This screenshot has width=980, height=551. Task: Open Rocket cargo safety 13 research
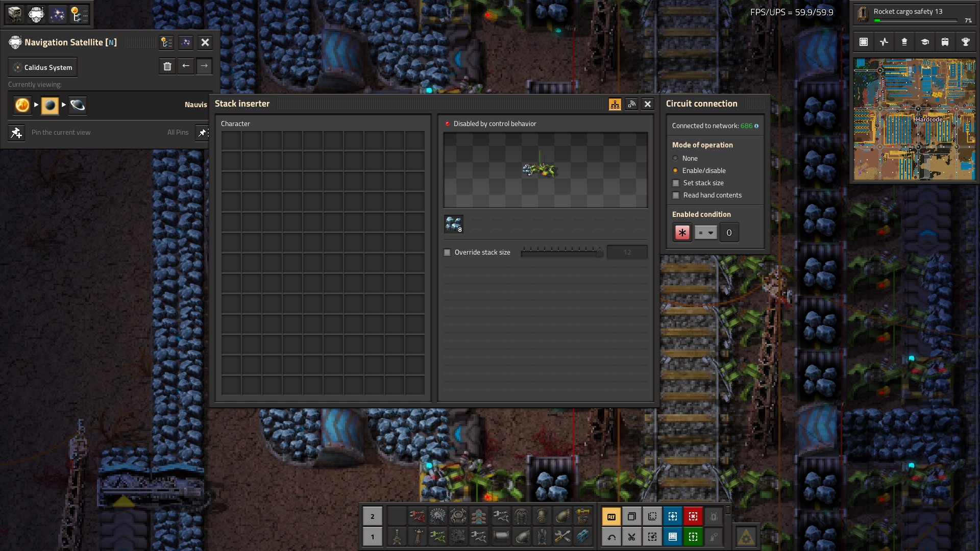(914, 14)
